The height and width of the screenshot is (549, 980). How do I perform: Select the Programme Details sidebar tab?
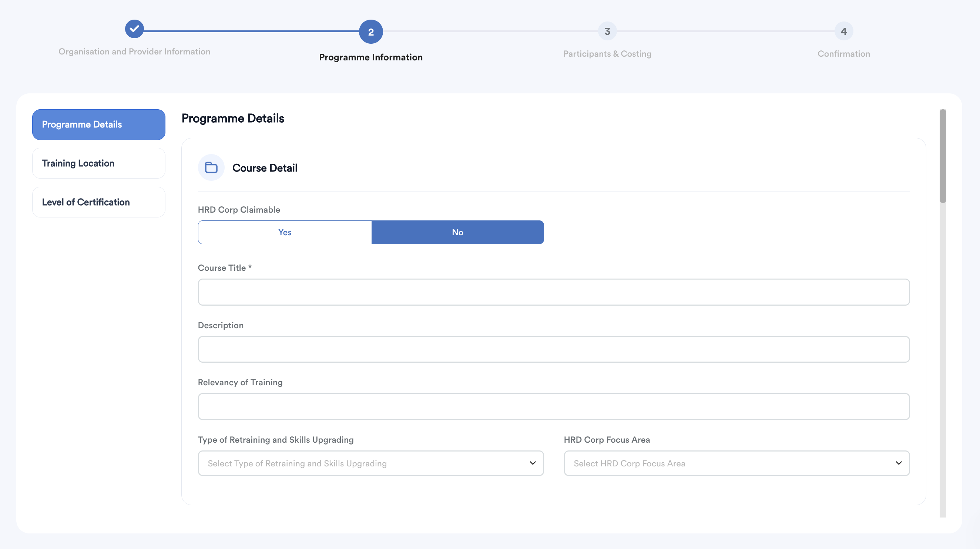tap(98, 124)
